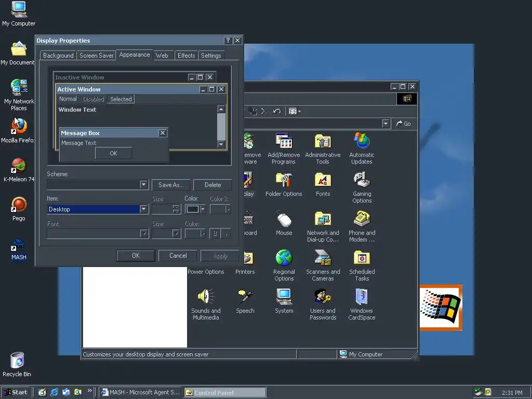Image resolution: width=532 pixels, height=399 pixels.
Task: Select My Computer desktop icon
Action: click(x=19, y=14)
